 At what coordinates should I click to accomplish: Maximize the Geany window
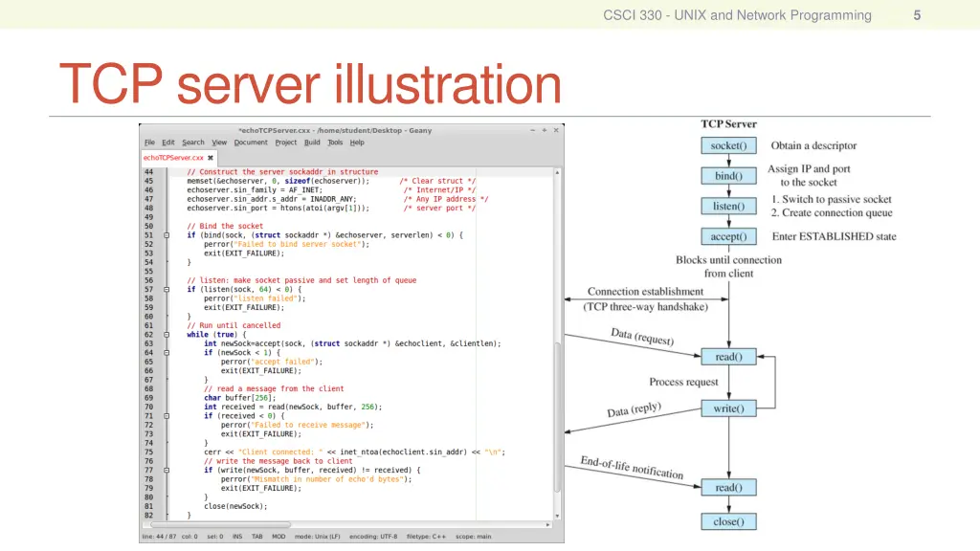coord(545,130)
